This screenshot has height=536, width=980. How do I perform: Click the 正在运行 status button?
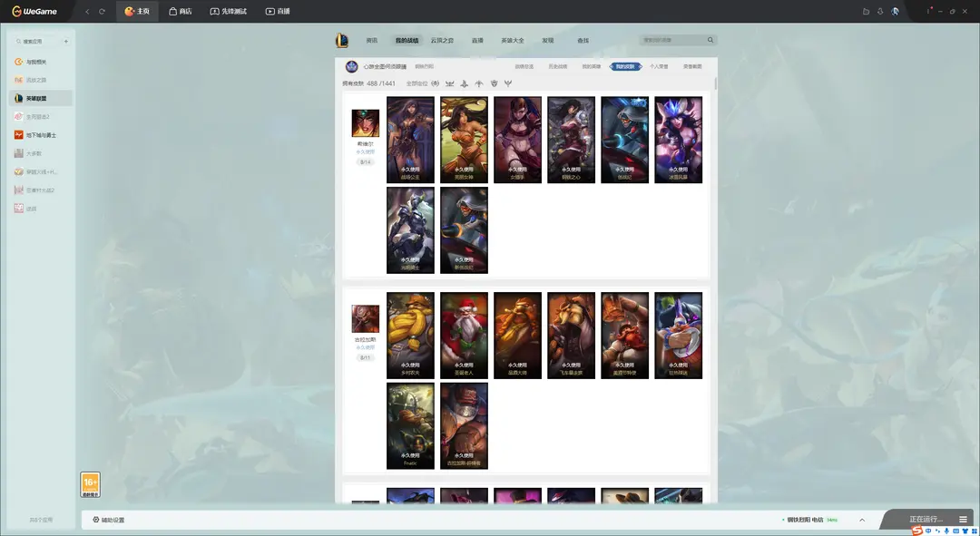click(x=926, y=519)
